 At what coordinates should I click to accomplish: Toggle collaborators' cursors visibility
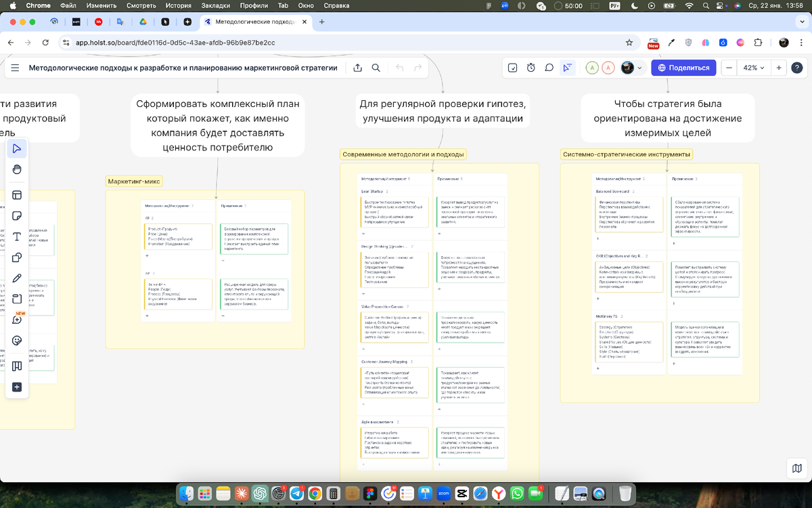pos(567,68)
